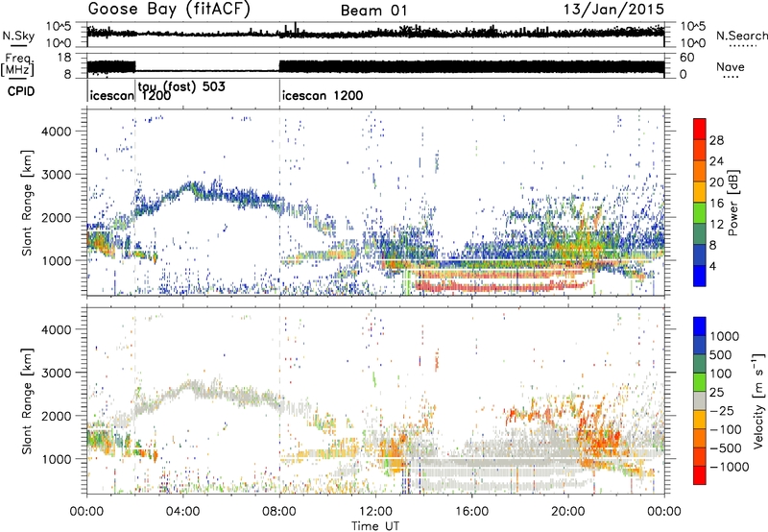
Task: Click the '16:00' time tick label
Action: coord(471,512)
